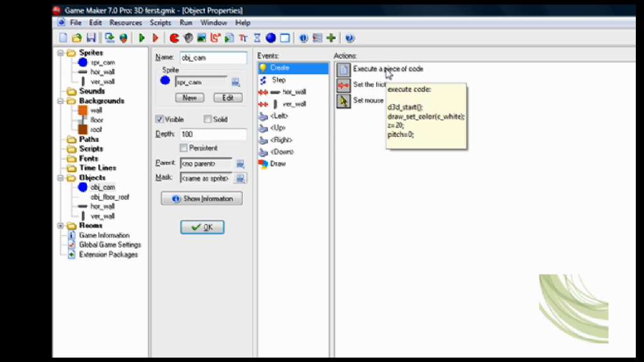
Task: Click the help question mark toolbar icon
Action: (x=350, y=38)
